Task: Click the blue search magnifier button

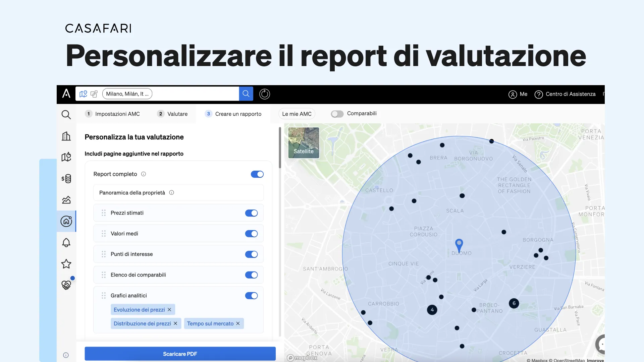Action: [246, 94]
